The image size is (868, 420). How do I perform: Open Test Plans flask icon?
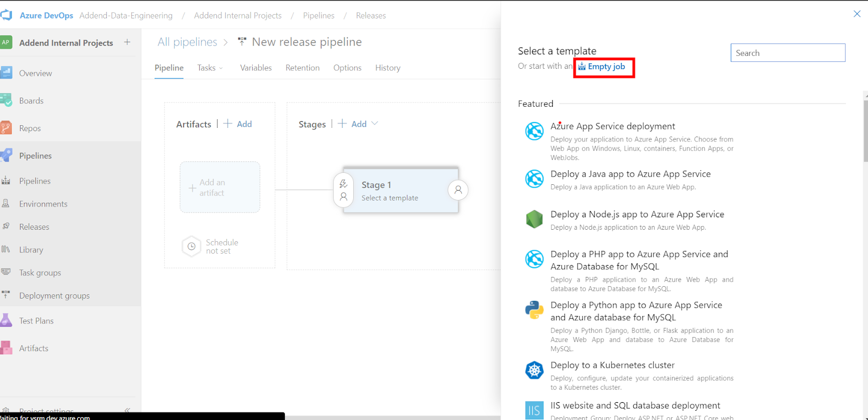pos(6,320)
